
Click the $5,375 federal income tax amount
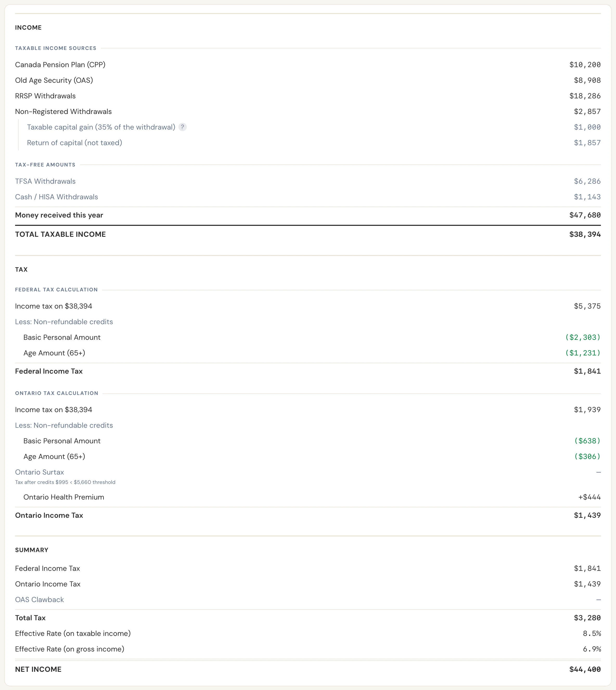(587, 306)
